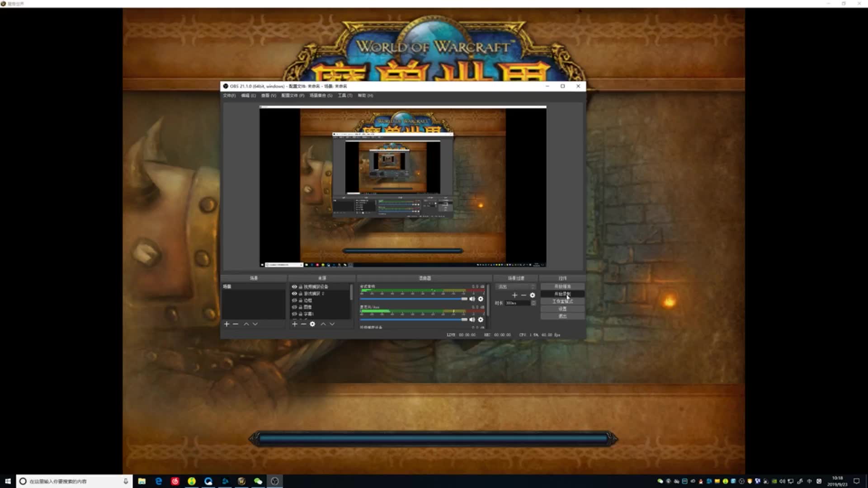Open the 编辑(E) menu

pos(249,95)
